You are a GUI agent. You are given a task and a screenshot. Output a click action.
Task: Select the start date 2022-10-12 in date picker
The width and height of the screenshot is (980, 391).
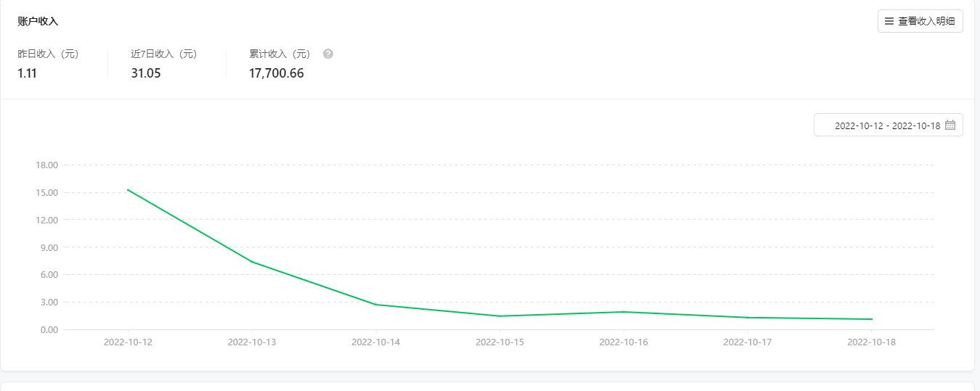pyautogui.click(x=859, y=125)
